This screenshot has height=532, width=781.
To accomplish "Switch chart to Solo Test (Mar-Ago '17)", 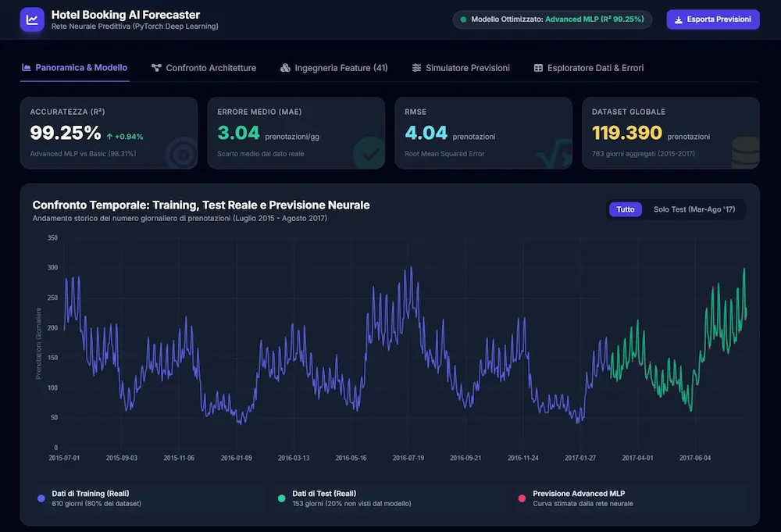I will point(694,209).
